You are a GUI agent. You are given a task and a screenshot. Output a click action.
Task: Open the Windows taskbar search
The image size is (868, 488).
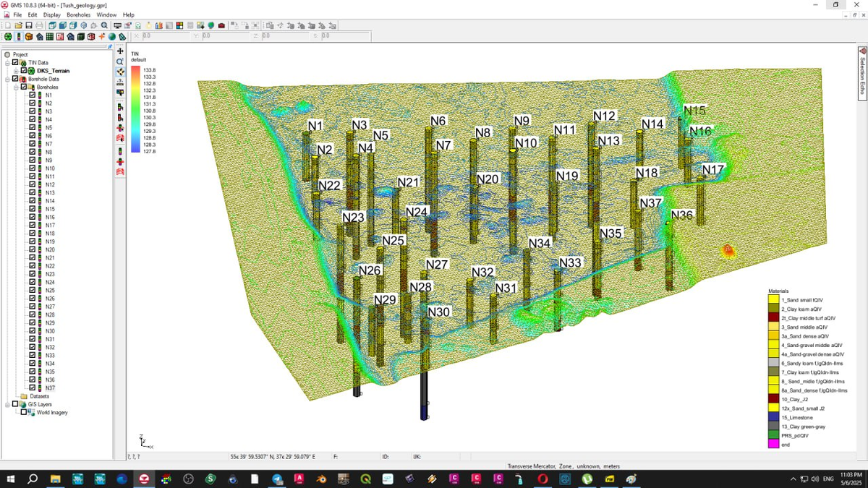tap(33, 479)
